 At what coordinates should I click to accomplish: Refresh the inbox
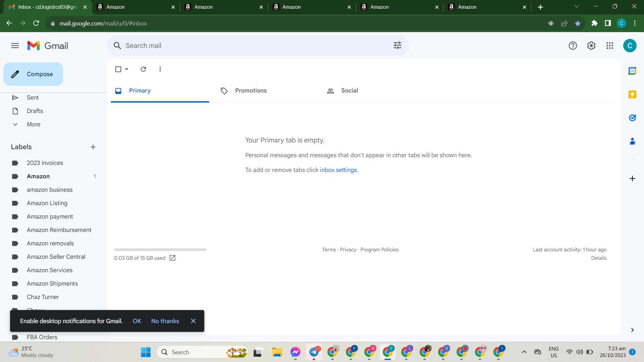point(143,69)
